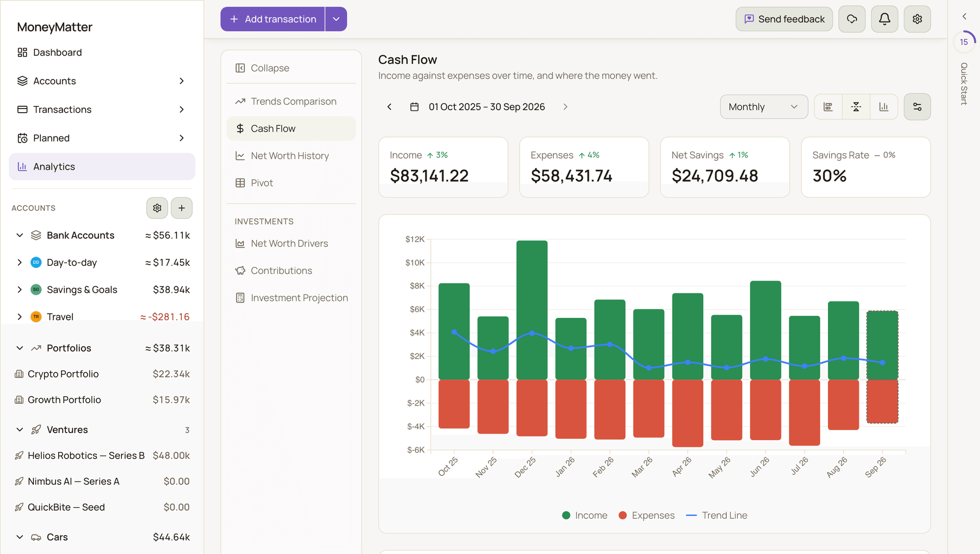Add a new account with plus icon
The width and height of the screenshot is (980, 554).
(x=182, y=208)
